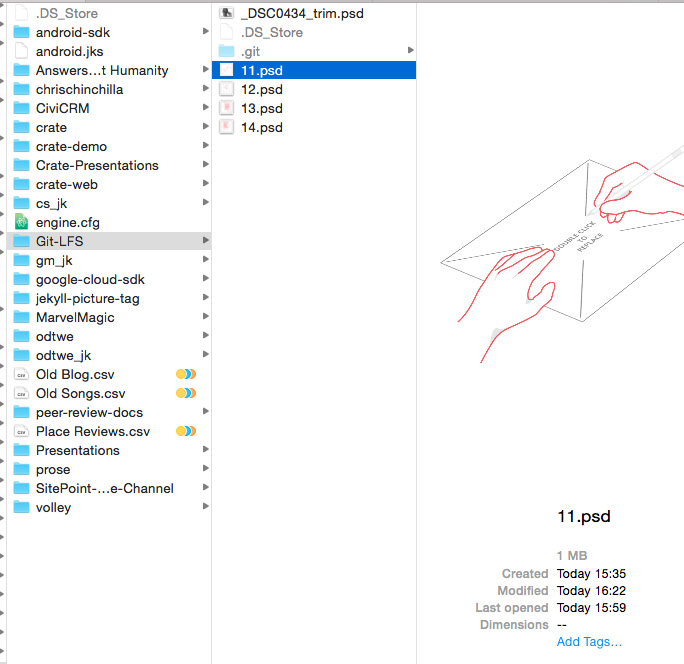Image resolution: width=684 pixels, height=664 pixels.
Task: Click the green engine.cfg file icon
Action: coord(21,222)
